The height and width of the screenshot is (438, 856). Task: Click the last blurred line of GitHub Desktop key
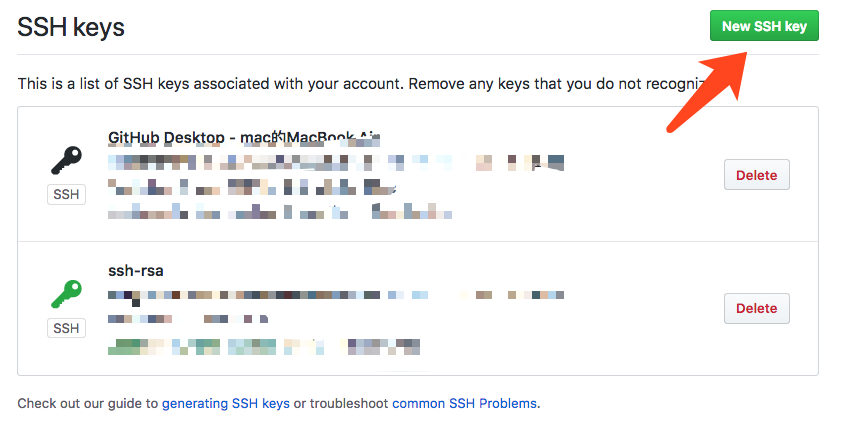pyautogui.click(x=280, y=211)
